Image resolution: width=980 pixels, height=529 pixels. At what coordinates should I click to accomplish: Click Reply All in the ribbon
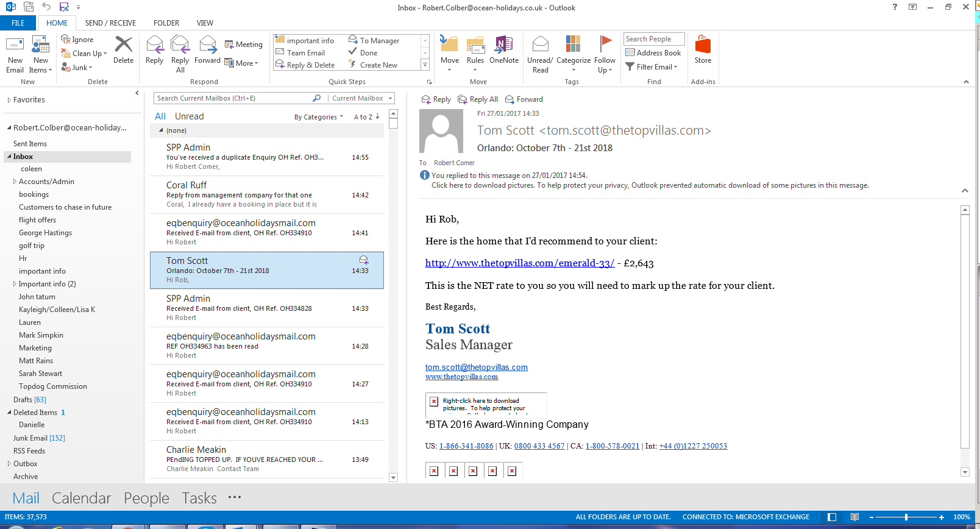180,54
